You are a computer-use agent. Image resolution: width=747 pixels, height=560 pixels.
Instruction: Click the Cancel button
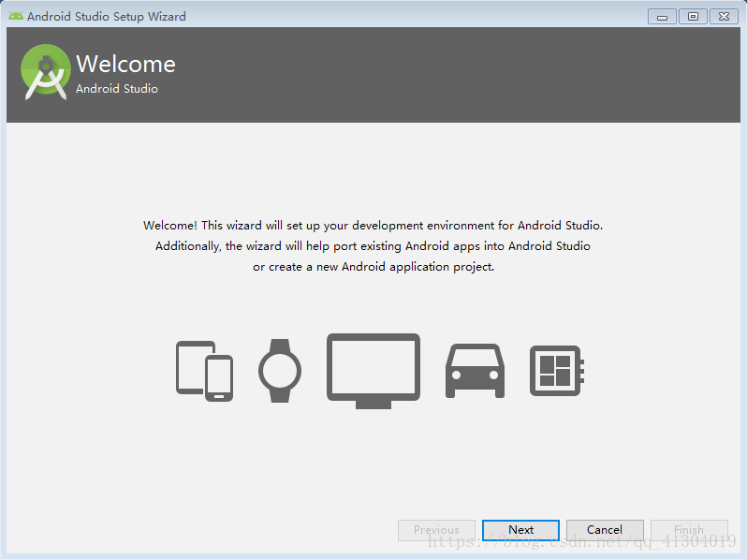pyautogui.click(x=605, y=530)
